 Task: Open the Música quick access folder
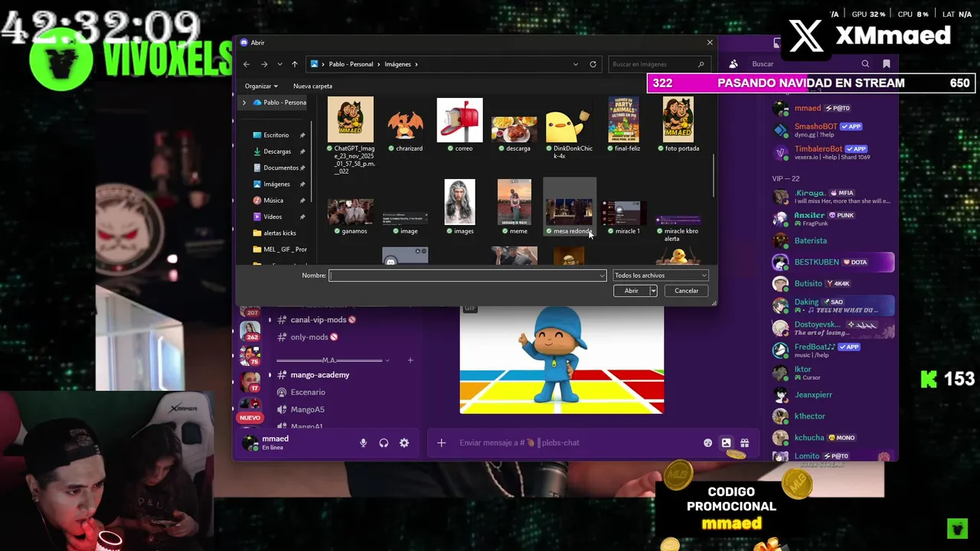[x=273, y=201]
